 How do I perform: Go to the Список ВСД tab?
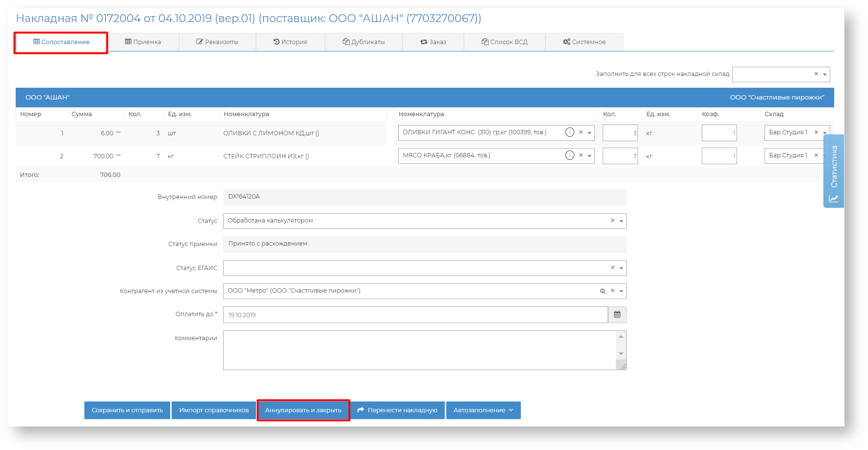pos(505,42)
